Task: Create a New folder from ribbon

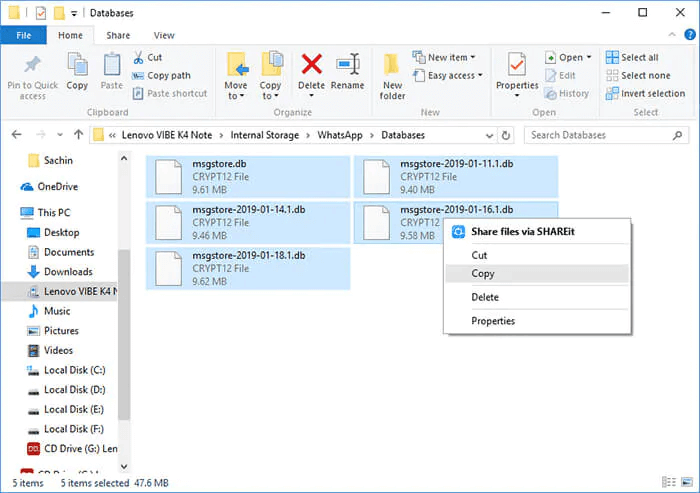Action: coord(392,76)
